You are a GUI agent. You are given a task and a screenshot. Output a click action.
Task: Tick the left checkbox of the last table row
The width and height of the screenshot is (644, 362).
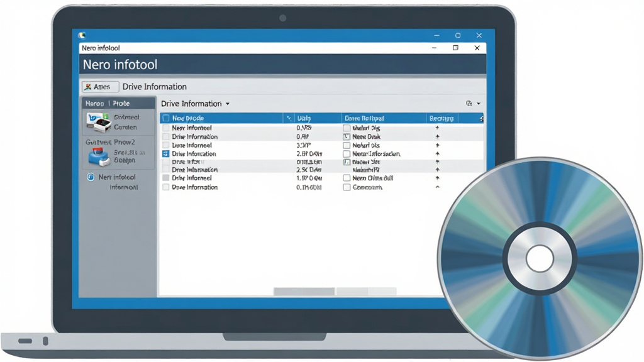(166, 187)
